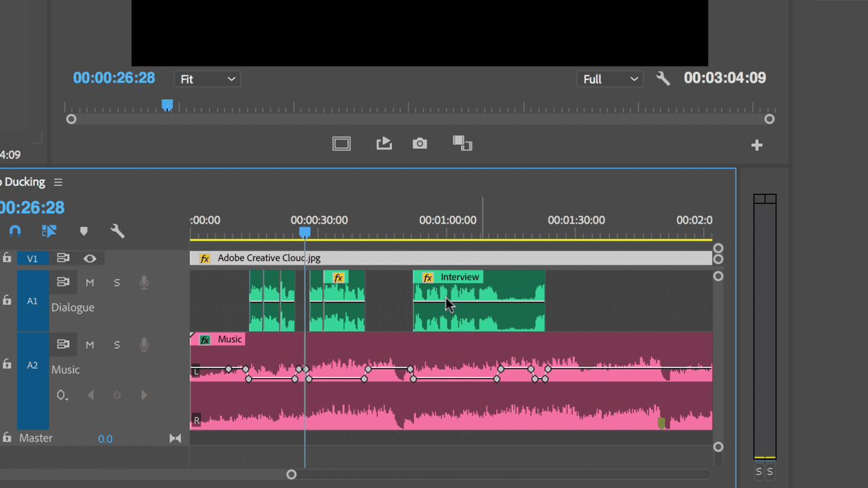868x488 pixels.
Task: Click the Lift/Extract export arrow icon
Action: pyautogui.click(x=384, y=143)
